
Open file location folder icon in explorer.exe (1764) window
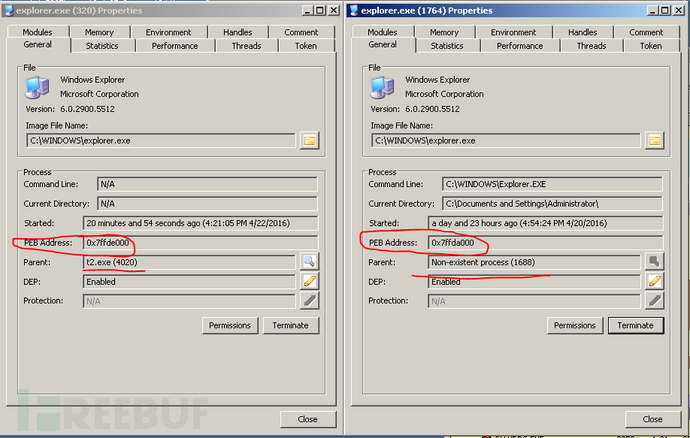[654, 141]
